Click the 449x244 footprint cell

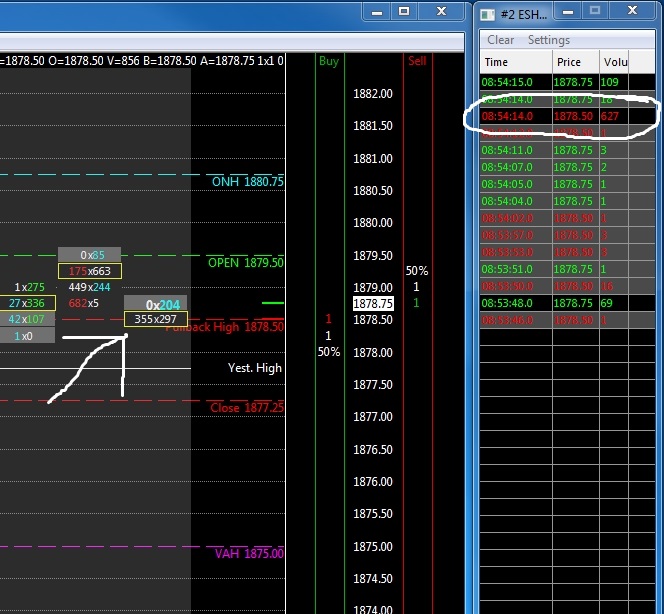coord(89,287)
